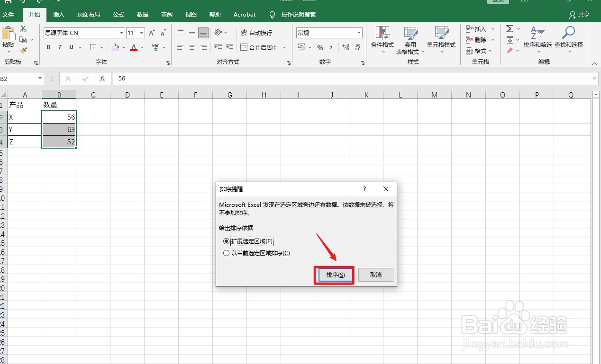Click the Cut scissors icon
601x364 pixels.
pos(23,29)
